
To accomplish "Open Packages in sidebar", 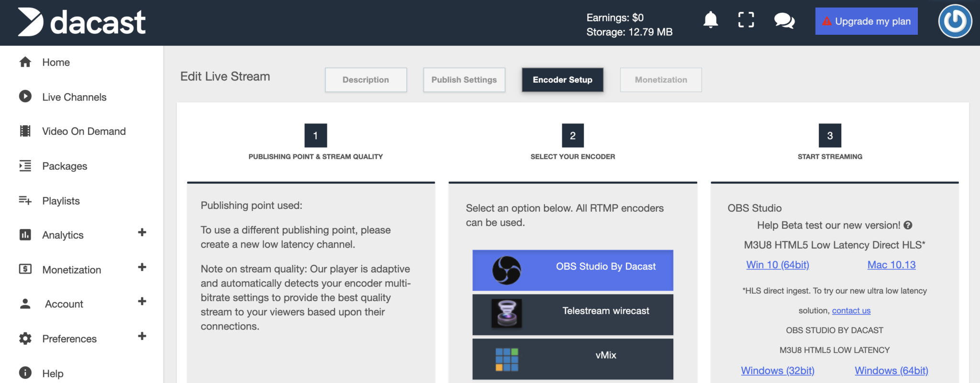I will click(x=65, y=166).
